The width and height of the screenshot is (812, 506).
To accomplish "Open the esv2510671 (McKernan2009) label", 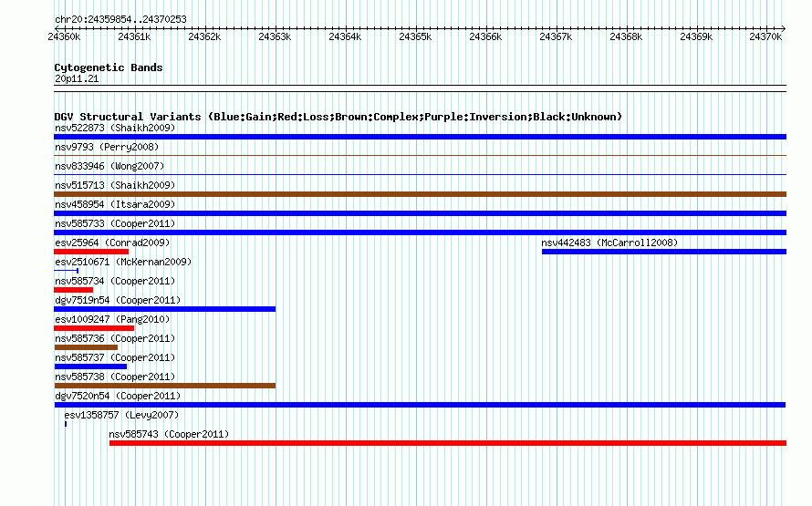I will (123, 262).
